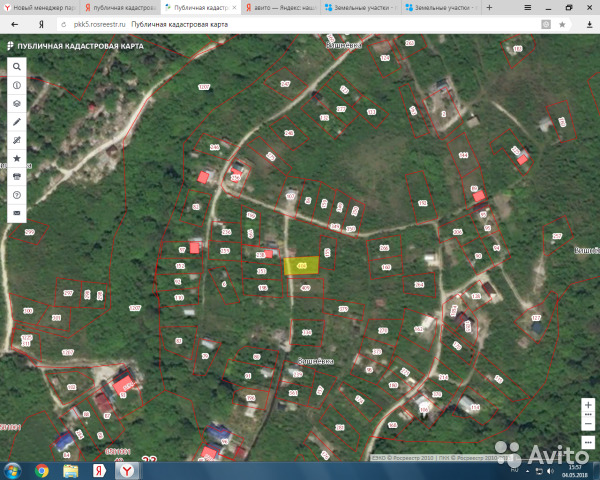Open favorites star in map toolbar

17,158
